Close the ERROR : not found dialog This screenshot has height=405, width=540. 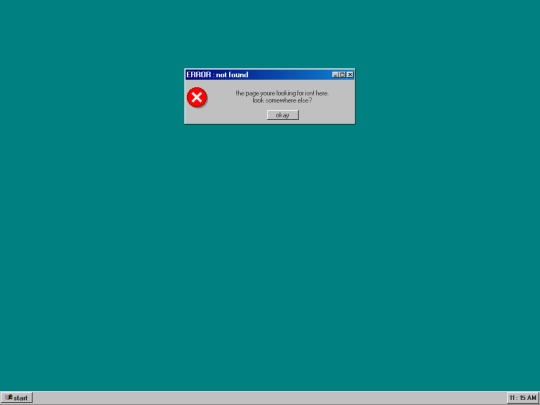tap(350, 75)
